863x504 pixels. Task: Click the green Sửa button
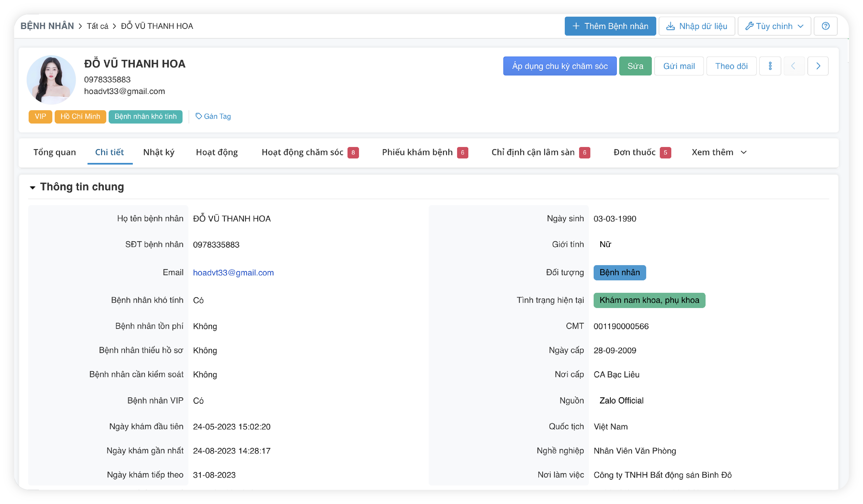(635, 66)
